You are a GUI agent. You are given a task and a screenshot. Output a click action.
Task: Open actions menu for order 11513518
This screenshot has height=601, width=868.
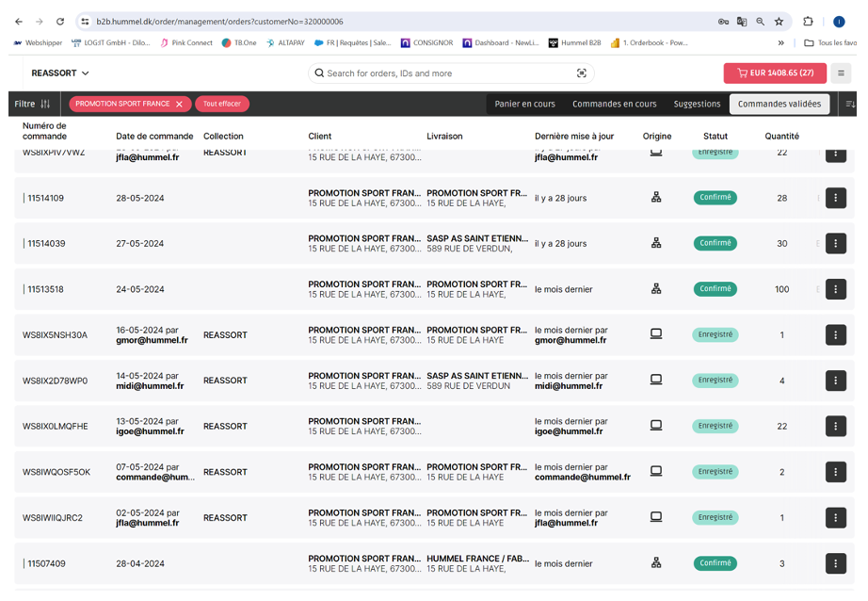pos(836,289)
